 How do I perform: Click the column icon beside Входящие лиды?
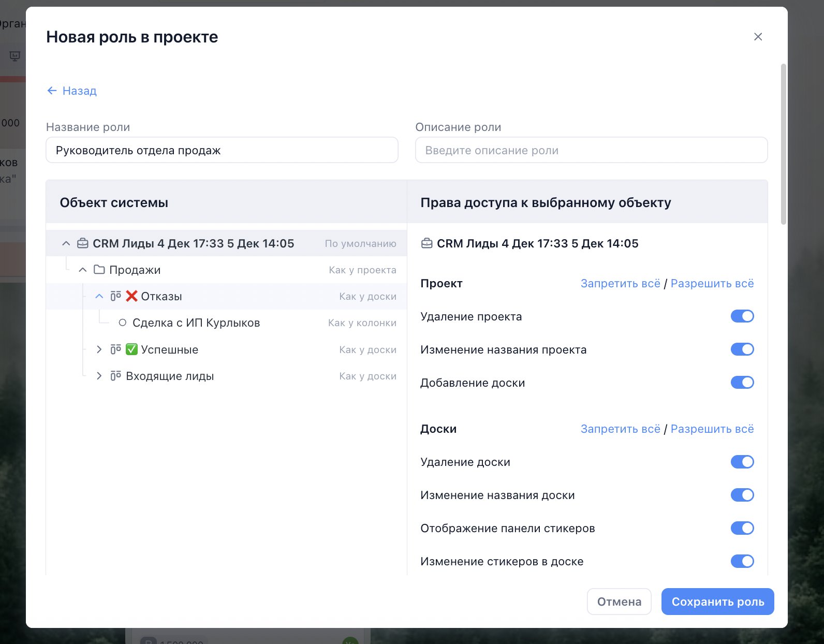click(x=115, y=376)
